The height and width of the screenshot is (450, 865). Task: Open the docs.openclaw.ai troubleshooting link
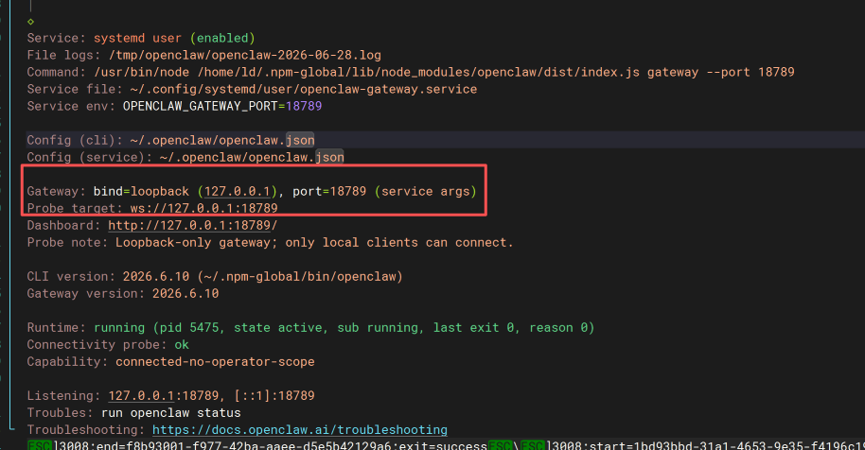pos(300,430)
